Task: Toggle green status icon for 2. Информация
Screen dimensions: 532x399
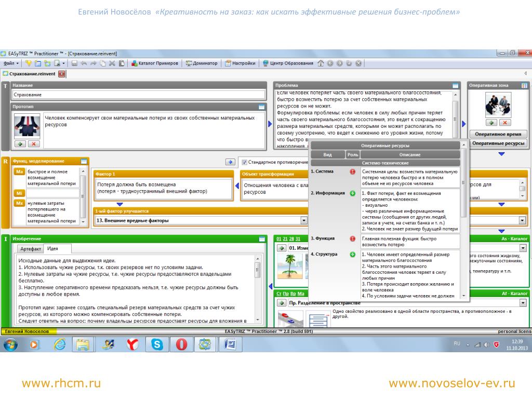Action: 353,193
